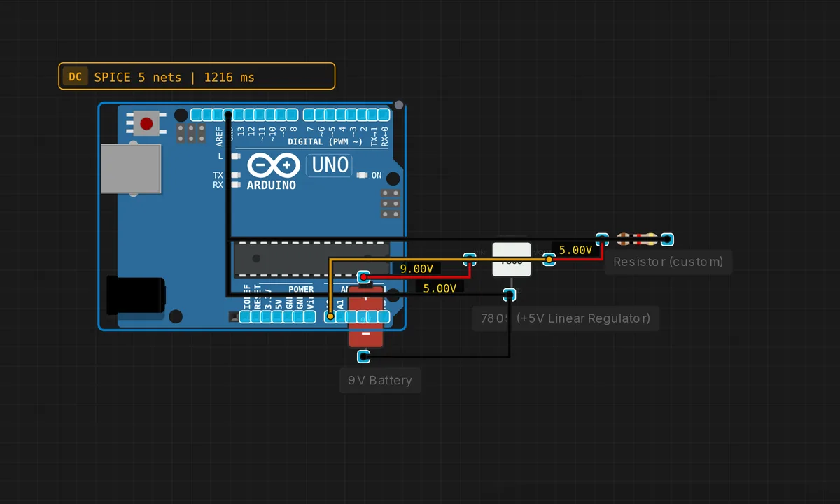Image resolution: width=840 pixels, height=504 pixels.
Task: Click the 5.00V readout below 9.00V
Action: [440, 288]
